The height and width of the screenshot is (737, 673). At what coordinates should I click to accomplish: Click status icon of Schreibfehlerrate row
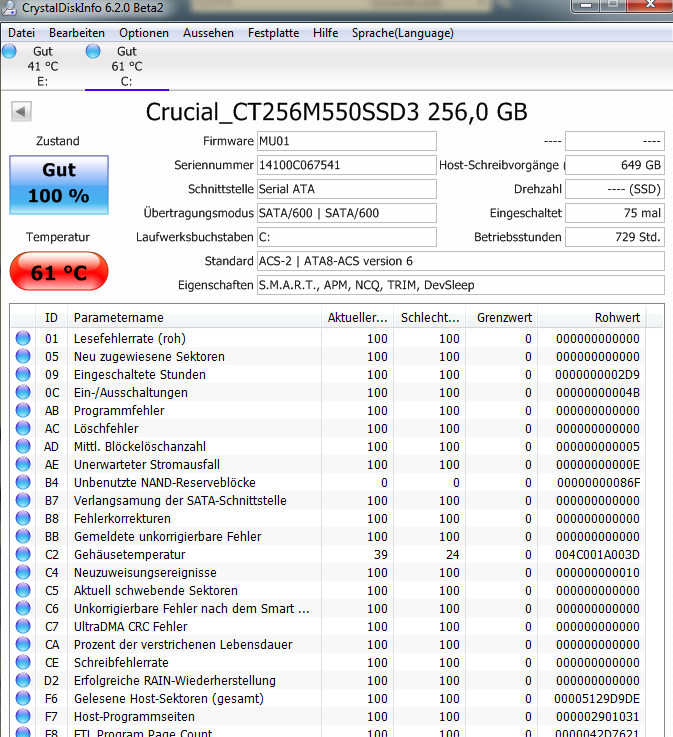click(23, 662)
